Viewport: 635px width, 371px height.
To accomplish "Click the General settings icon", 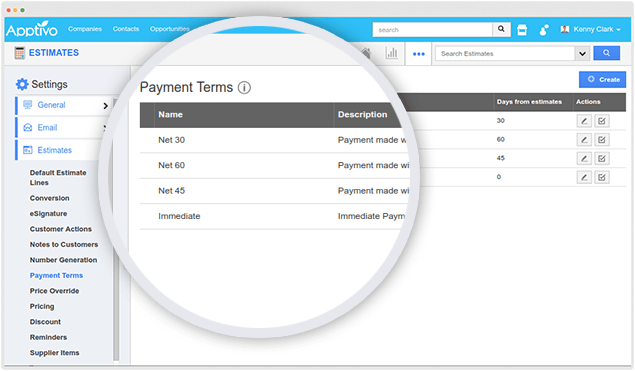I will (28, 105).
